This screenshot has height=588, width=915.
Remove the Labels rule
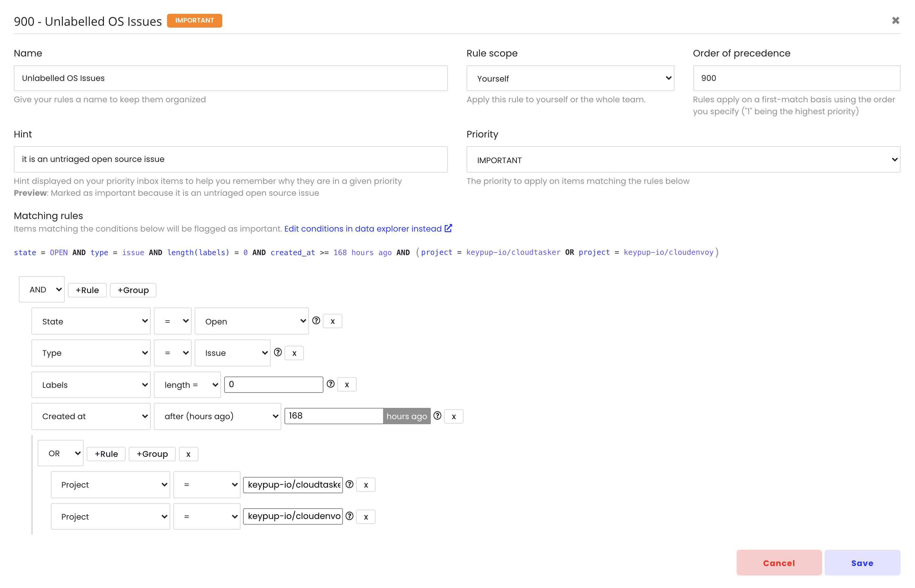pyautogui.click(x=347, y=384)
